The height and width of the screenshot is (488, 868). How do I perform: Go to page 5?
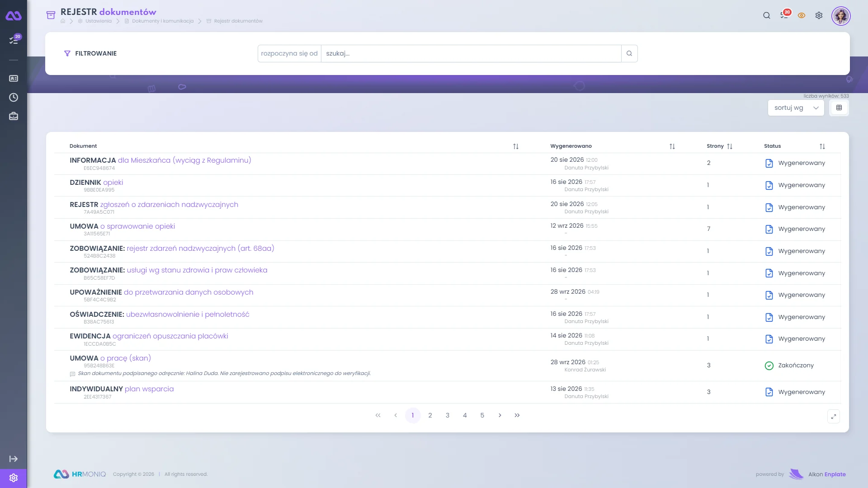pyautogui.click(x=482, y=415)
